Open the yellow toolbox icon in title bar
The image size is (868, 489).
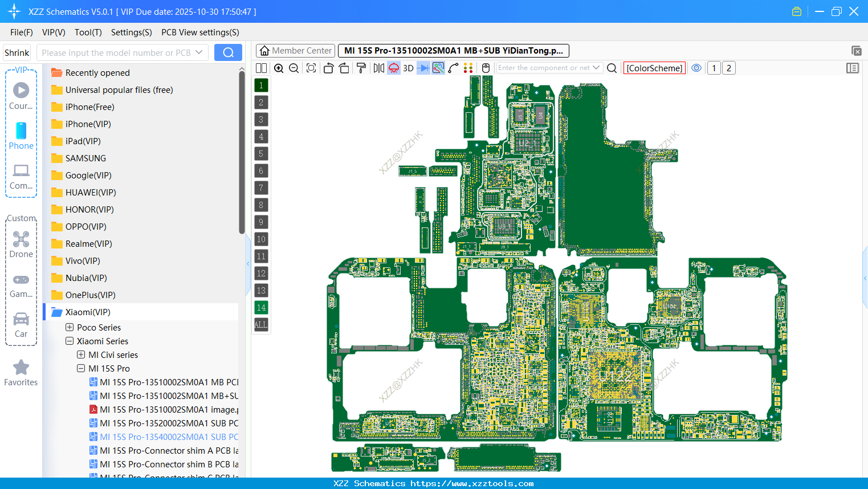coord(797,11)
